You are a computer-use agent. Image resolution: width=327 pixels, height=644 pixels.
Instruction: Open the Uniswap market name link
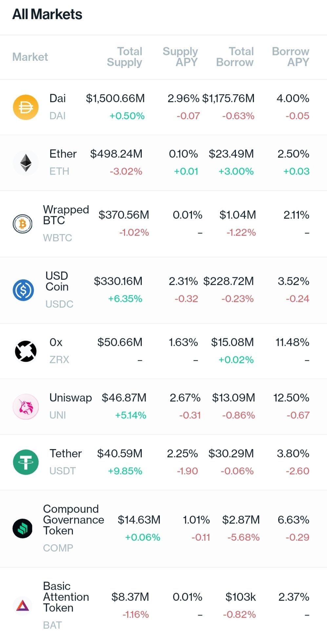[71, 398]
